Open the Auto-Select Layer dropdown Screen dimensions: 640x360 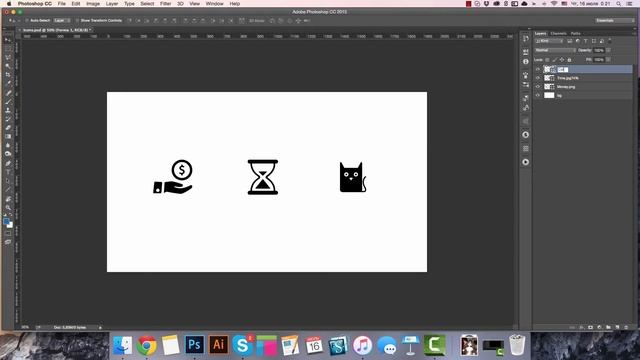click(x=62, y=20)
